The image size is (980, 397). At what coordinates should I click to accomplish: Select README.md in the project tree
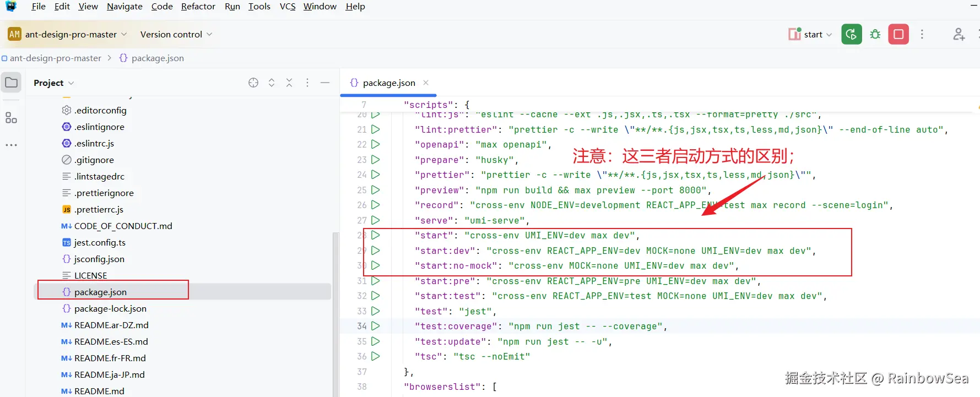click(x=99, y=391)
